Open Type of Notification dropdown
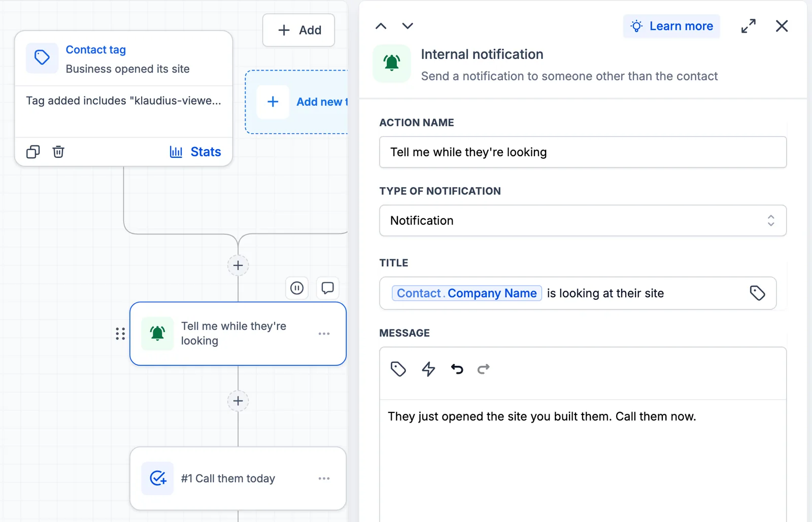This screenshot has width=812, height=522. pos(583,221)
